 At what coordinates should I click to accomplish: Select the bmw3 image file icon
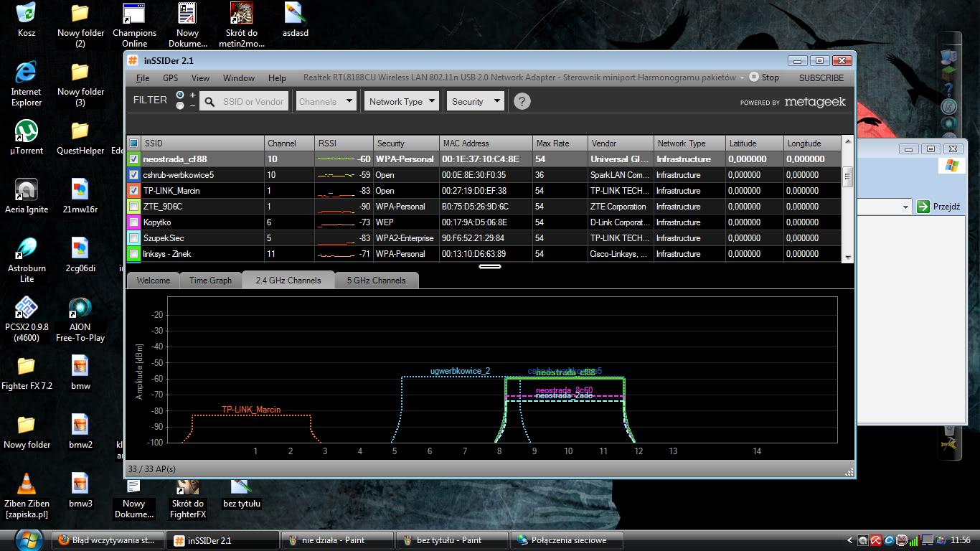[80, 490]
